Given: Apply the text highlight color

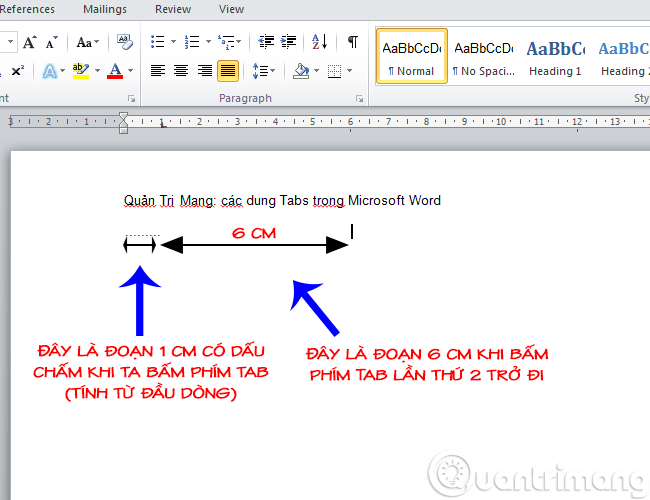Looking at the screenshot, I should click(80, 71).
